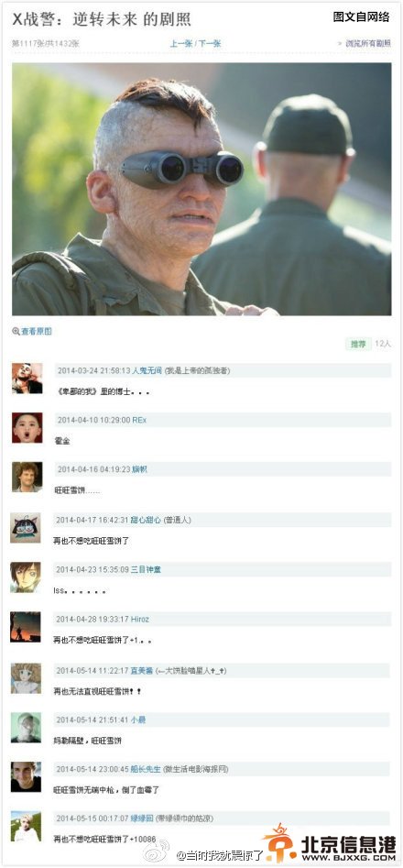Click 旗帜's avatar photo
Image resolution: width=403 pixels, height=868 pixels.
pos(27,478)
